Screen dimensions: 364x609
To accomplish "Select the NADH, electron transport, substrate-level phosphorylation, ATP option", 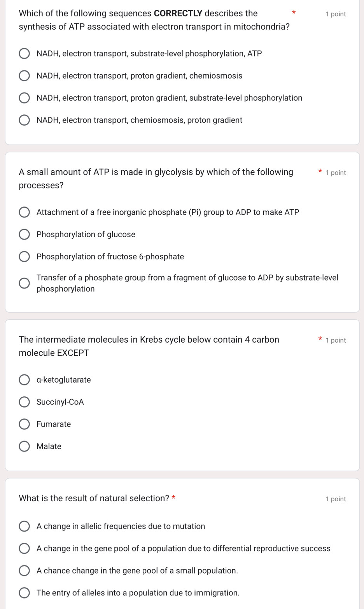I will (24, 53).
